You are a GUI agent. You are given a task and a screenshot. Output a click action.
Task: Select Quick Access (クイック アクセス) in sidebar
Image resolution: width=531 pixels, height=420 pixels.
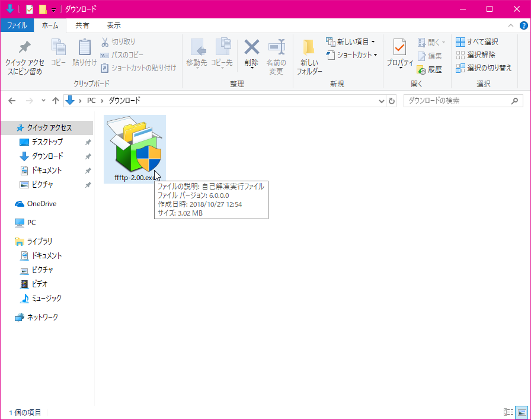point(47,127)
